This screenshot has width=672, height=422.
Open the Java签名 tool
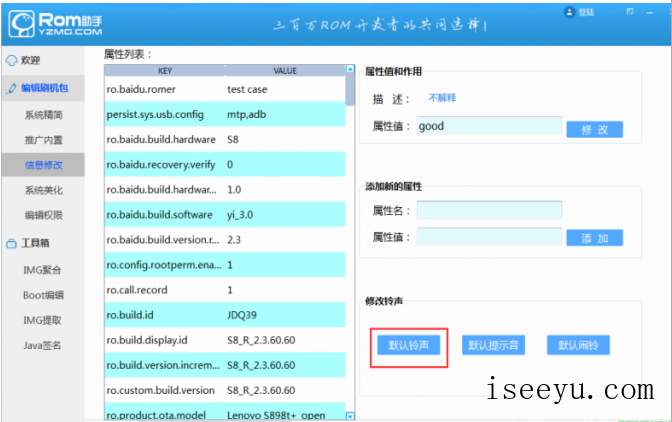(x=42, y=345)
